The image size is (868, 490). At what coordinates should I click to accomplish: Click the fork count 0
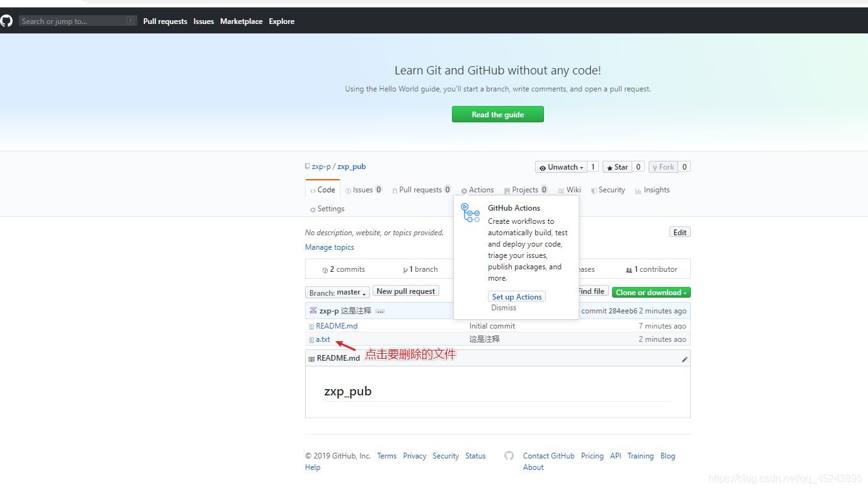pos(685,167)
